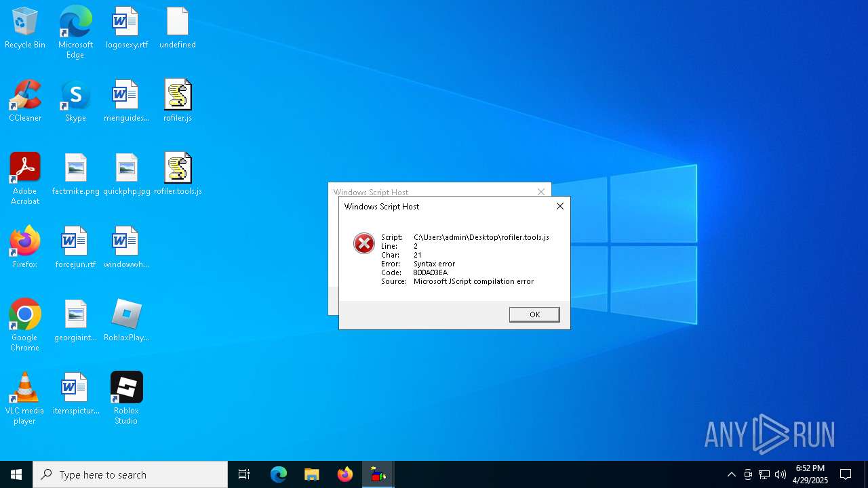Viewport: 868px width, 488px height.
Task: Open the notification center icon
Action: coord(846,474)
